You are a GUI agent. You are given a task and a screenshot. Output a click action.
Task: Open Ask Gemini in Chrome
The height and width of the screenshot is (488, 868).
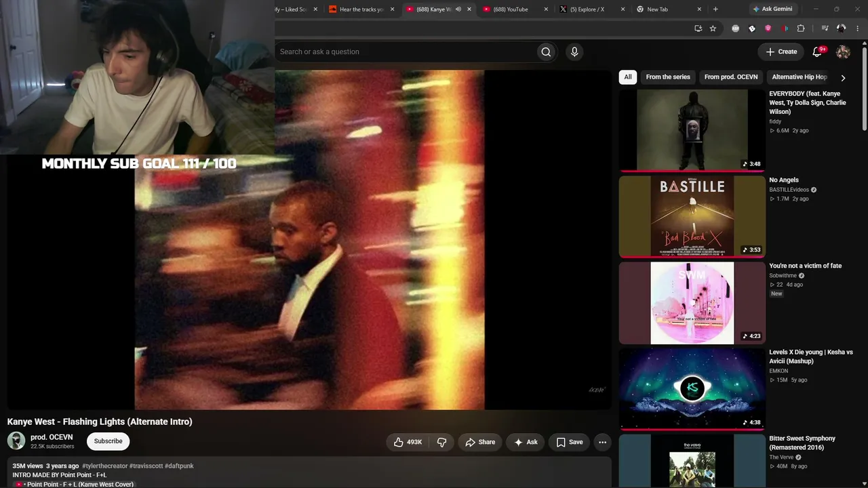(772, 9)
